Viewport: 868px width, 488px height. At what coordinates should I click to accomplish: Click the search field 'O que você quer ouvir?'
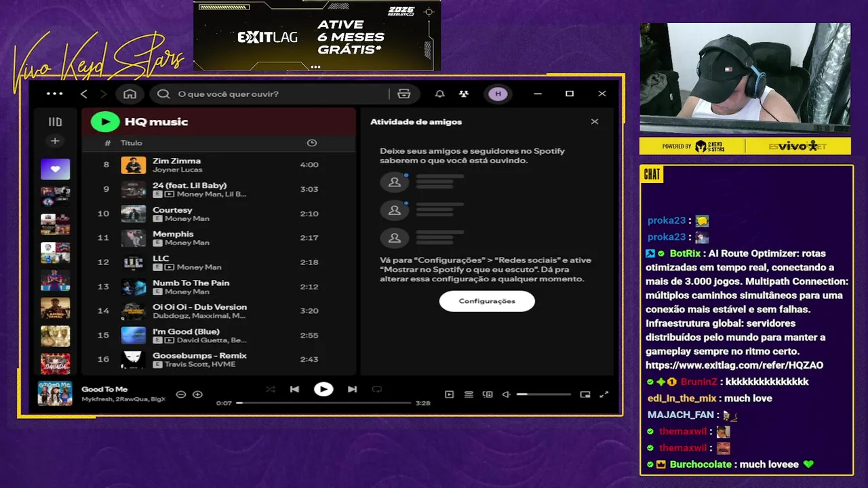[x=270, y=94]
